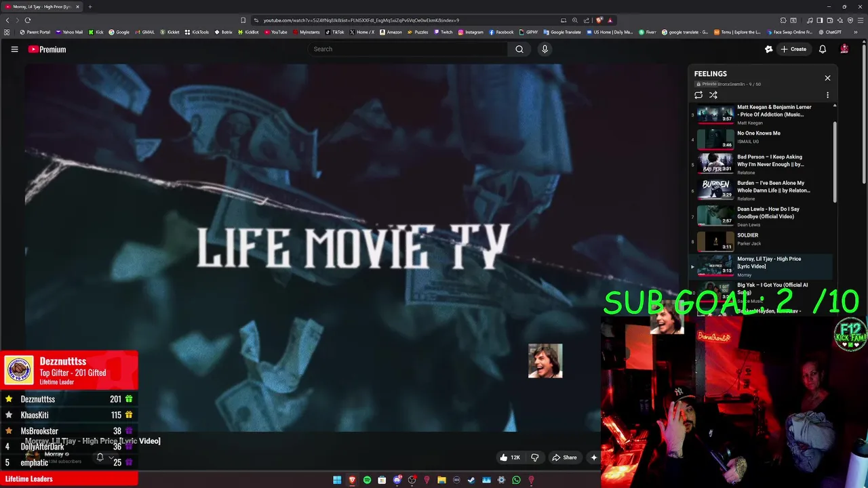
Task: Toggle playlist shuffle
Action: (x=713, y=95)
